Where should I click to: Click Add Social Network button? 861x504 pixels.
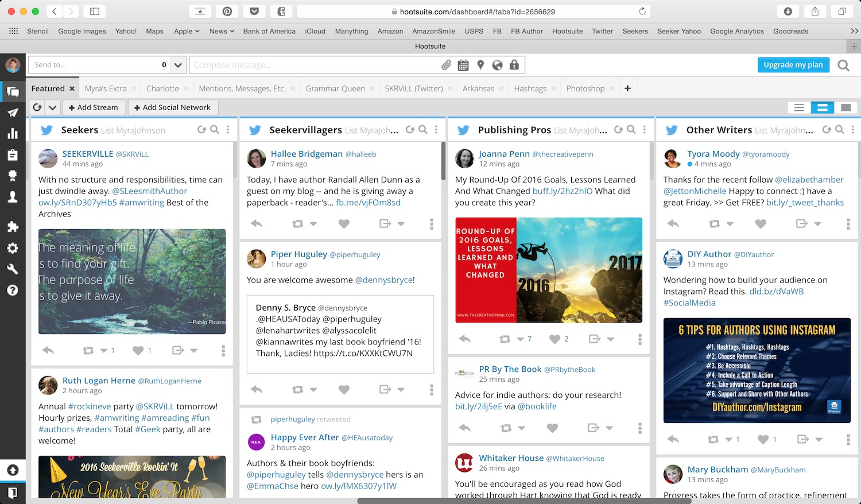[x=172, y=107]
